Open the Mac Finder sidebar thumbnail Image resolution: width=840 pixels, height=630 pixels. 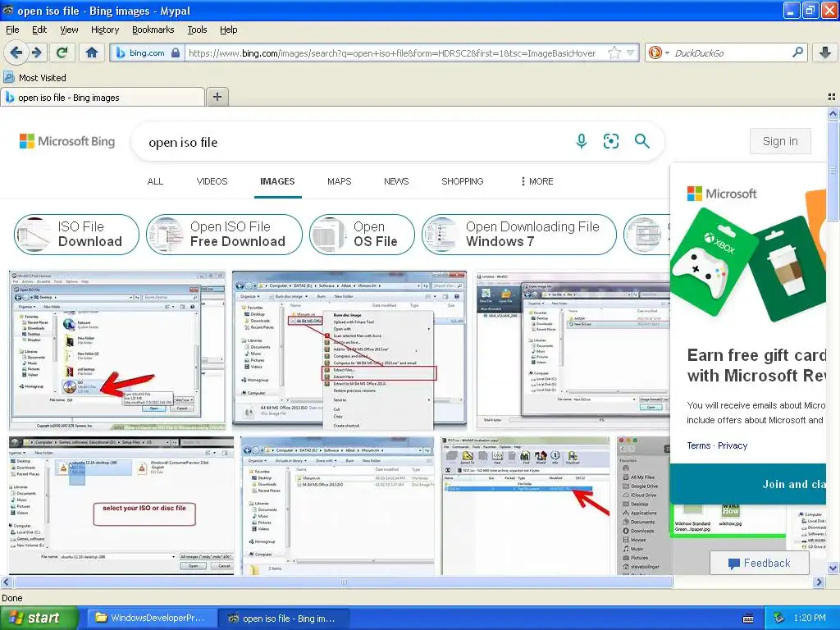pos(643,505)
